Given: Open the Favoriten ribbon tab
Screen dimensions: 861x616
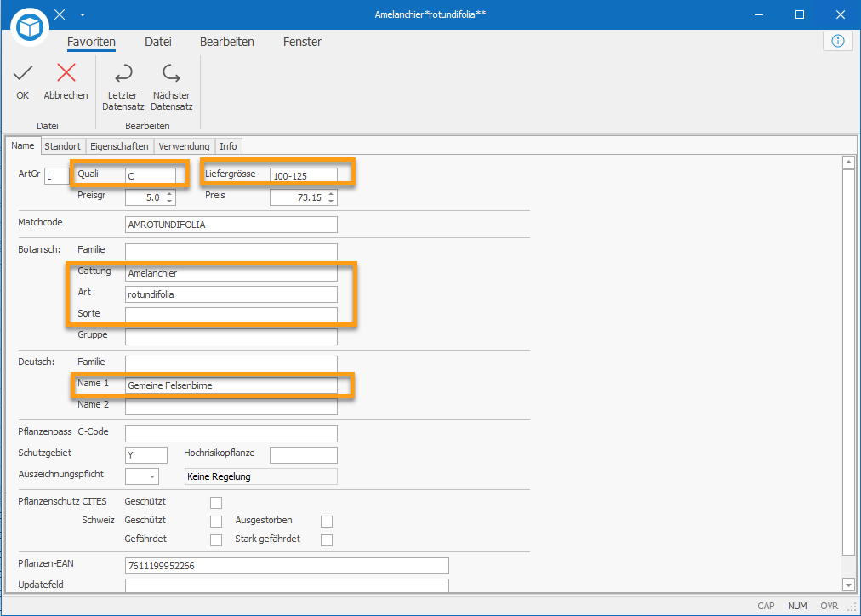Looking at the screenshot, I should [x=91, y=42].
